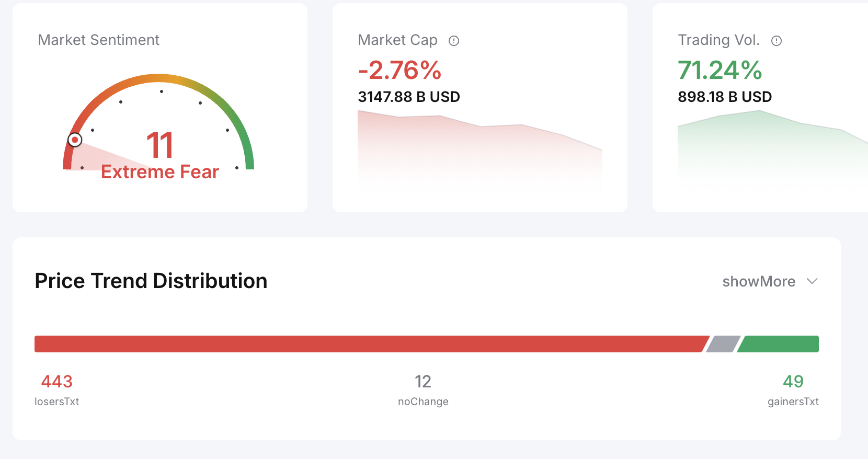Click the green gainers bar segment

778,344
